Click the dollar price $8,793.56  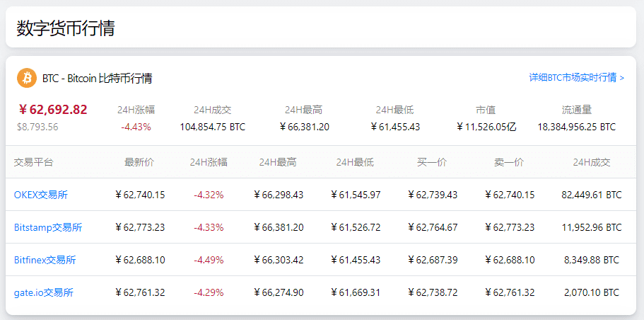click(x=37, y=127)
